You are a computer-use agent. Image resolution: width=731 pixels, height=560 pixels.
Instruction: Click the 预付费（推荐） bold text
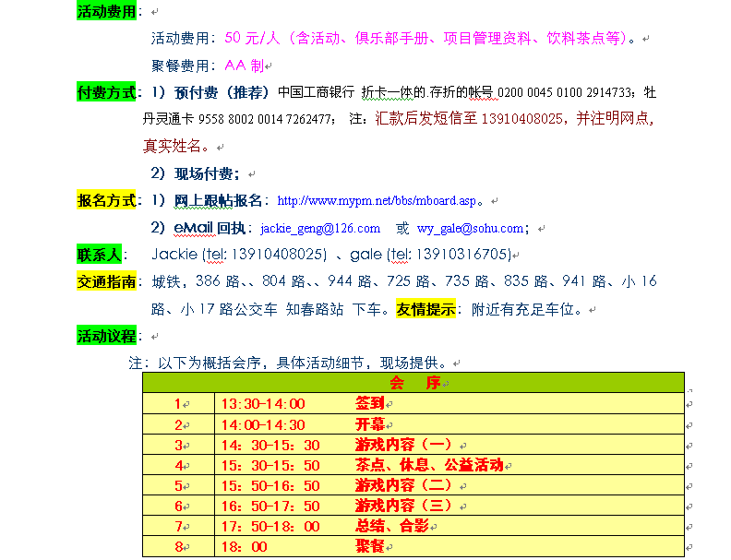coord(222,92)
